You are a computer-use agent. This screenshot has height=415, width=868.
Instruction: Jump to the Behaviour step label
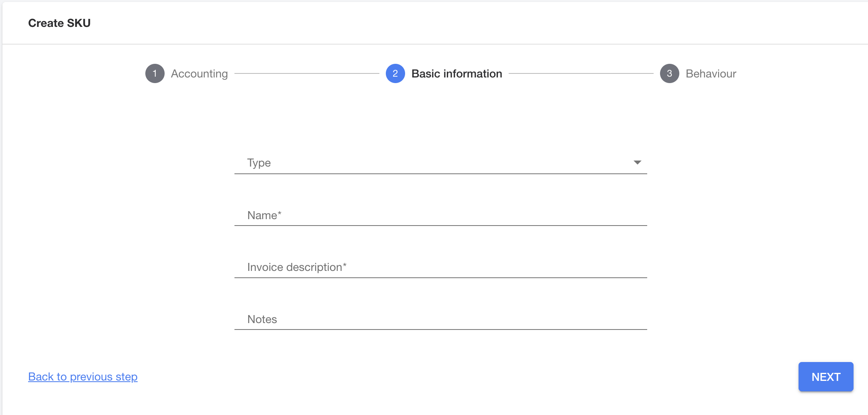711,74
